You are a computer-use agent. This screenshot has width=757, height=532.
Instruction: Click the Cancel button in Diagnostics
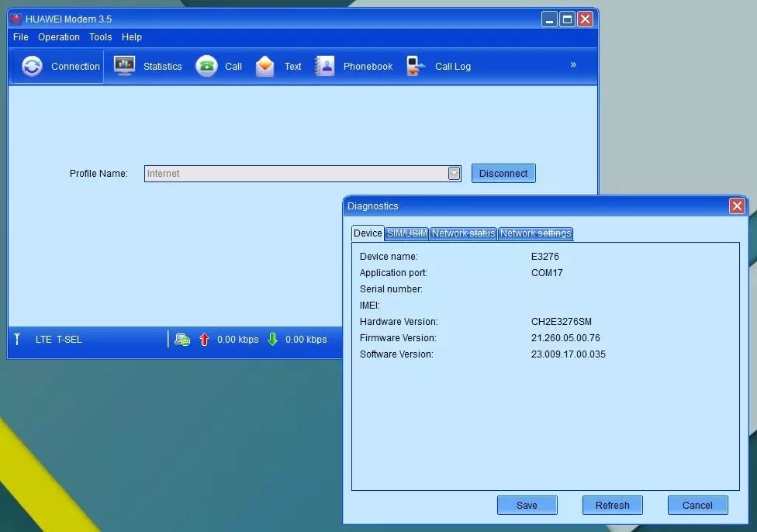click(x=697, y=505)
